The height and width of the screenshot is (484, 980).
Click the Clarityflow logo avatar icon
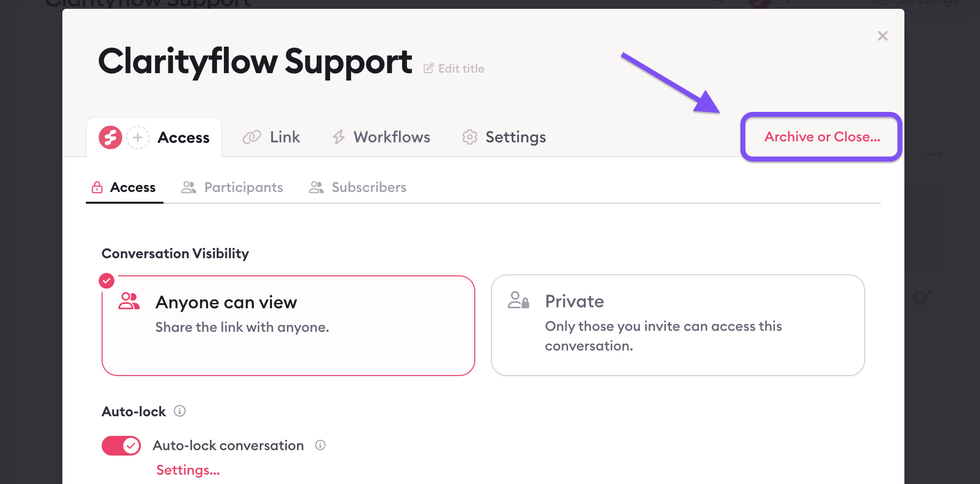click(110, 137)
